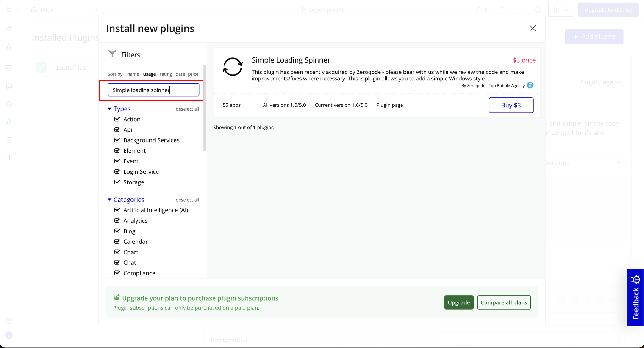Open the Feedback bug panel
This screenshot has width=644, height=348.
(635, 297)
